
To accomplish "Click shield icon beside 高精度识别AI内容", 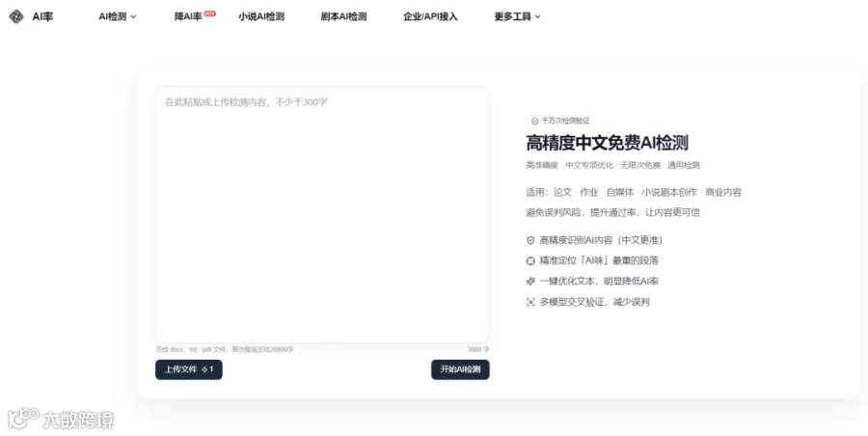I will (x=530, y=240).
